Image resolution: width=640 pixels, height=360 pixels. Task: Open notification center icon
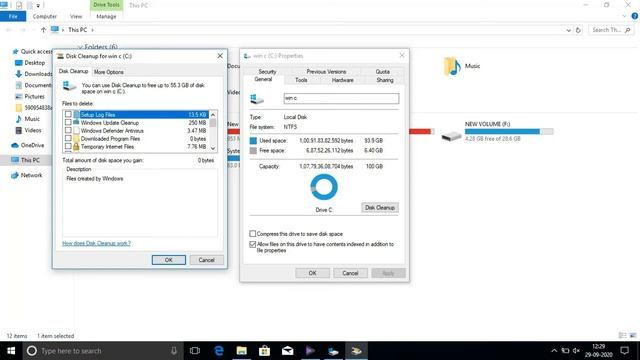(x=624, y=351)
